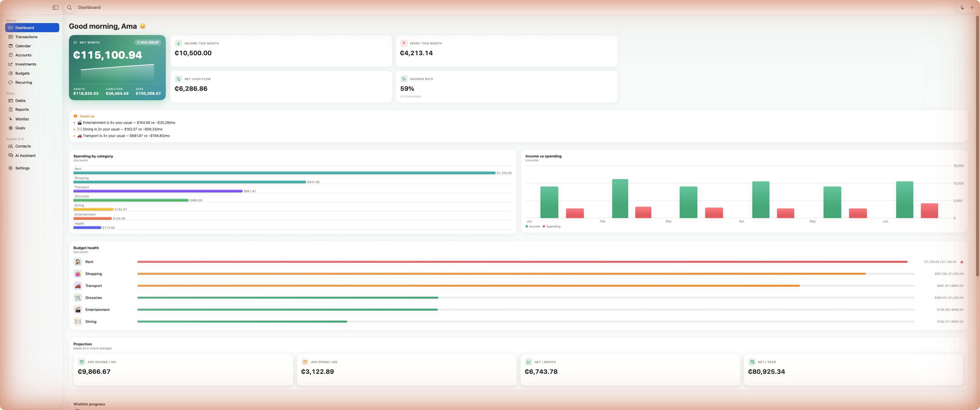The image size is (980, 410).
Task: Click the Recurring icon in the sidebar
Action: (11, 83)
